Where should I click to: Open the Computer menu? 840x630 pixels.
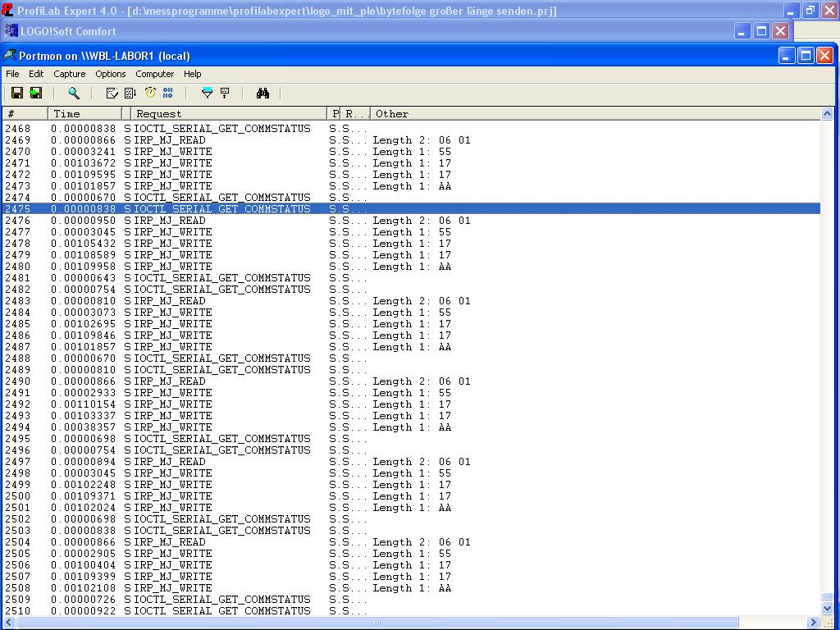pos(154,74)
